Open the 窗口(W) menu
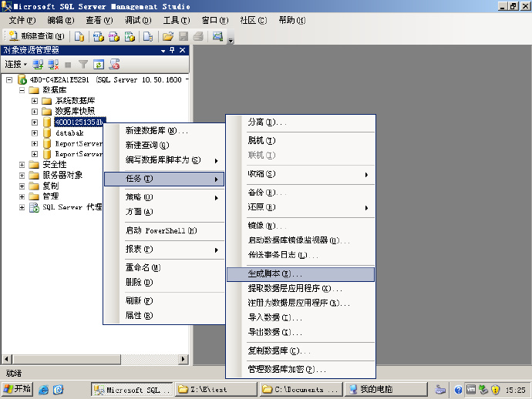 click(x=215, y=20)
